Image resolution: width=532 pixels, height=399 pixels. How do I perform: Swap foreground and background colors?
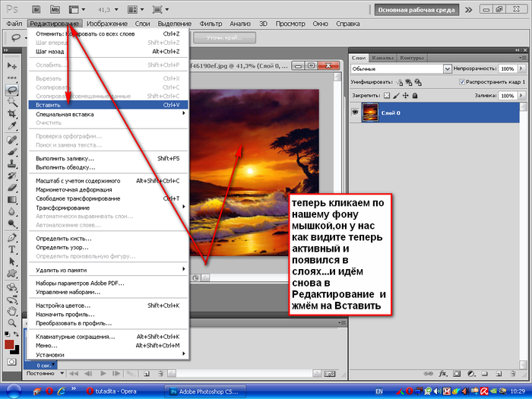(x=16, y=334)
